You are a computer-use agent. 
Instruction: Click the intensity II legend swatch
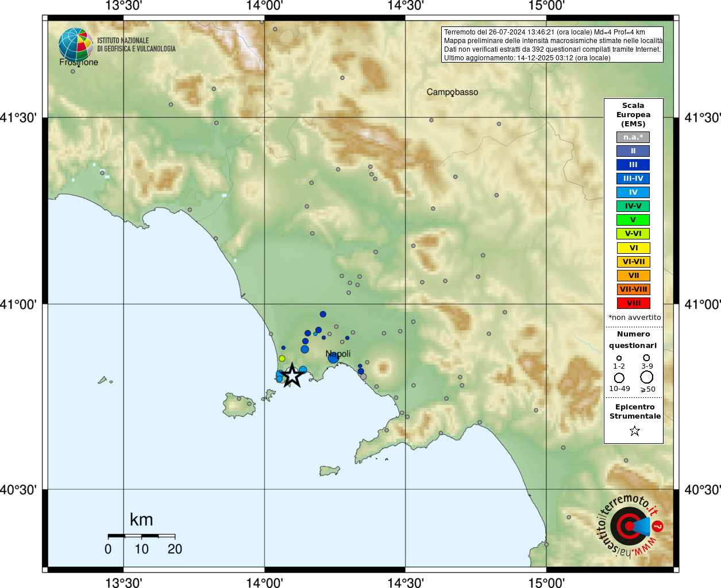(633, 151)
